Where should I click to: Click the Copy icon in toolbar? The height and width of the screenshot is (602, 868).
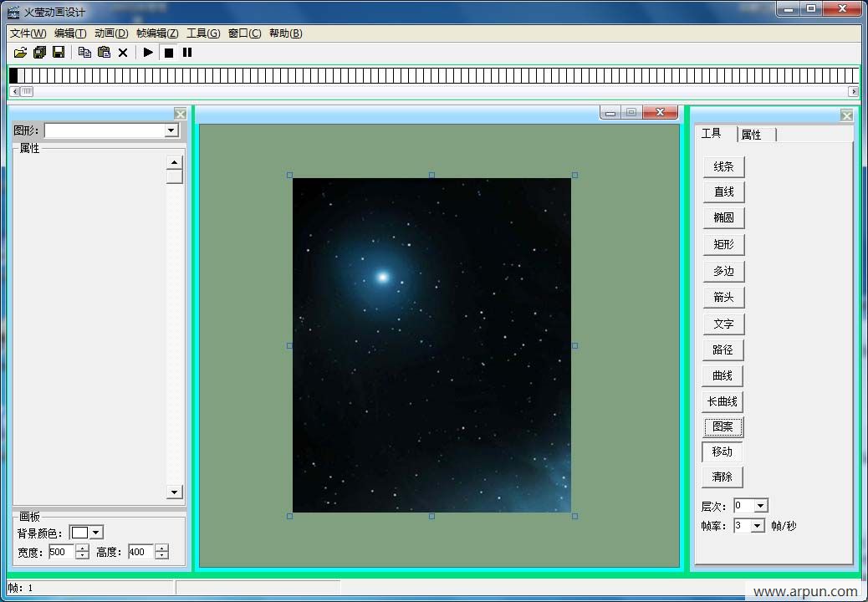[84, 53]
